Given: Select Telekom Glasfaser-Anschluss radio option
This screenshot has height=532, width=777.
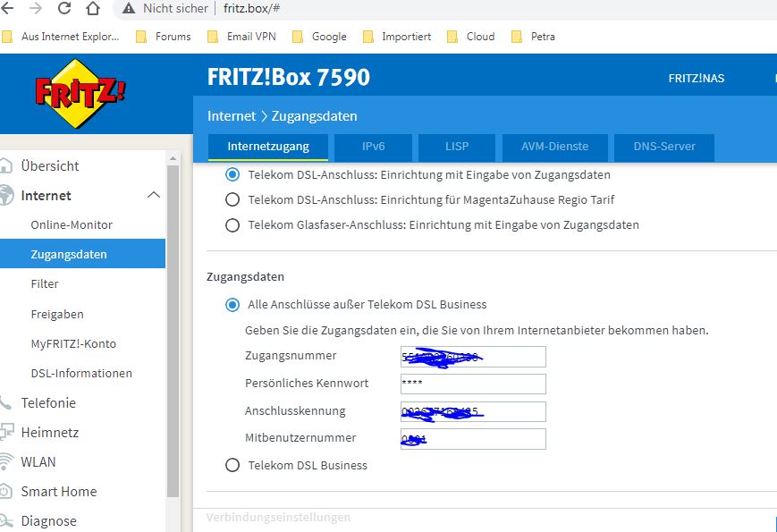Looking at the screenshot, I should (232, 225).
